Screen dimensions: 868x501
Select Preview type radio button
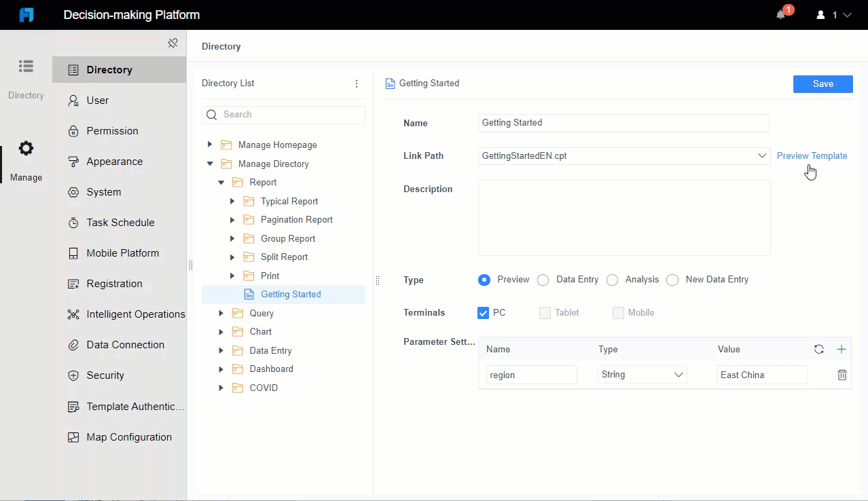pos(484,280)
